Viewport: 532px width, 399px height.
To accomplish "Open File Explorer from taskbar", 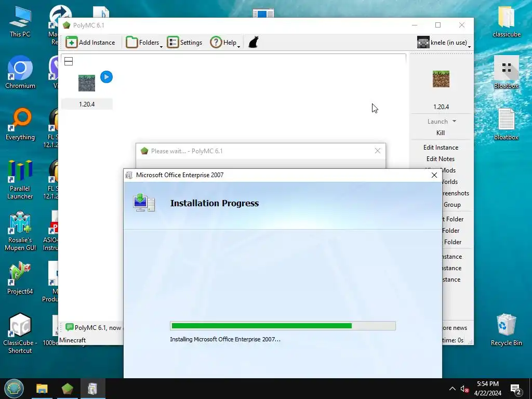I will 42,389.
